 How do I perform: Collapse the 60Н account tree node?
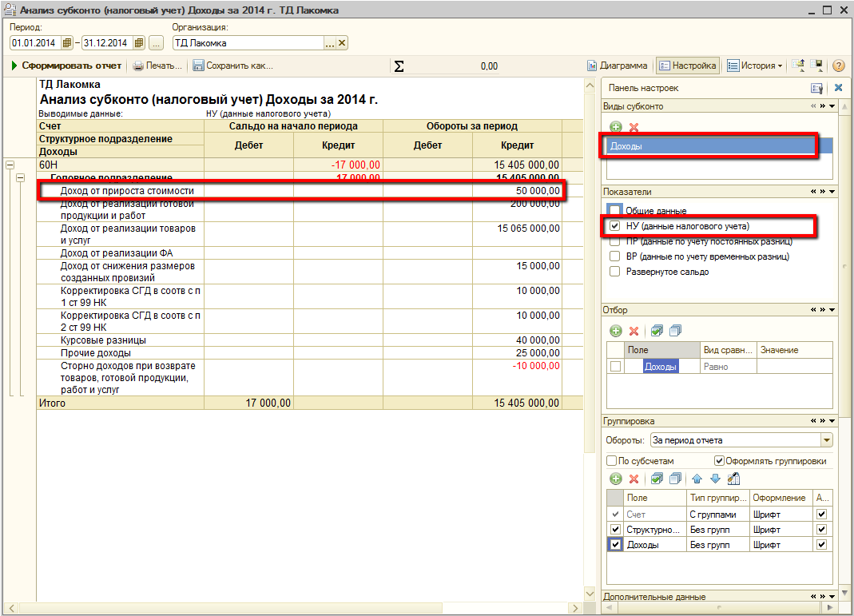pyautogui.click(x=10, y=165)
